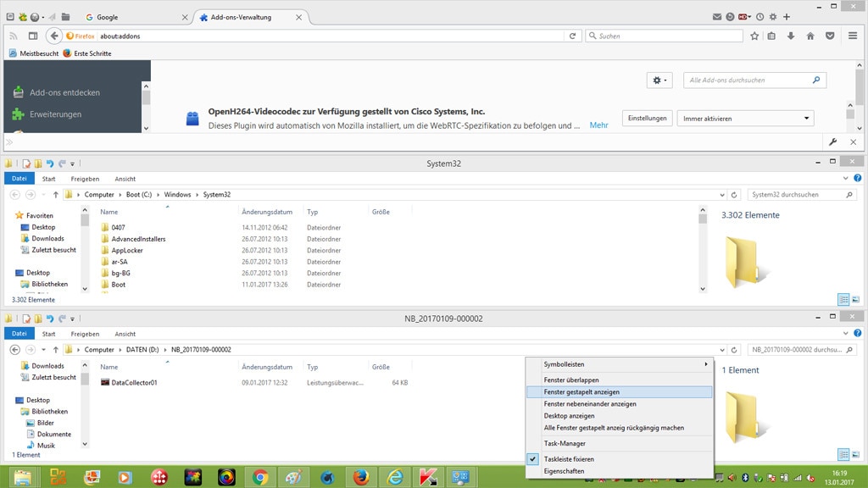
Task: Click the help icon in System32 window
Action: click(858, 178)
